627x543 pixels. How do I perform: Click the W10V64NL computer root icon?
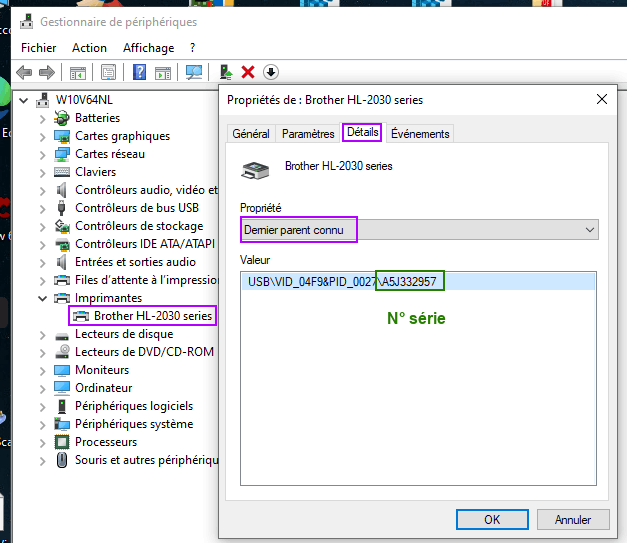click(42, 100)
